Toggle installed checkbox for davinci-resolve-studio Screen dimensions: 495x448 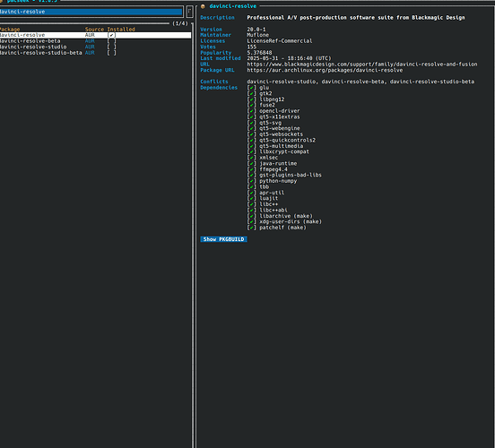[x=111, y=47]
